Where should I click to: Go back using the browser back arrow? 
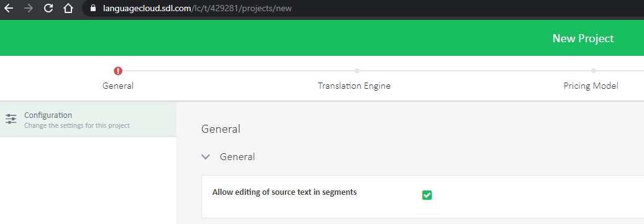pos(9,8)
